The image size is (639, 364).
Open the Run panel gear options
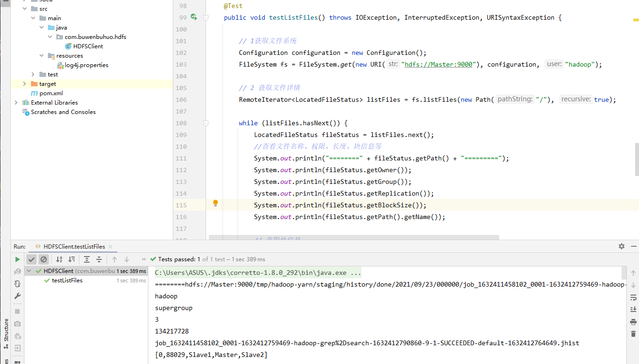coord(622,246)
